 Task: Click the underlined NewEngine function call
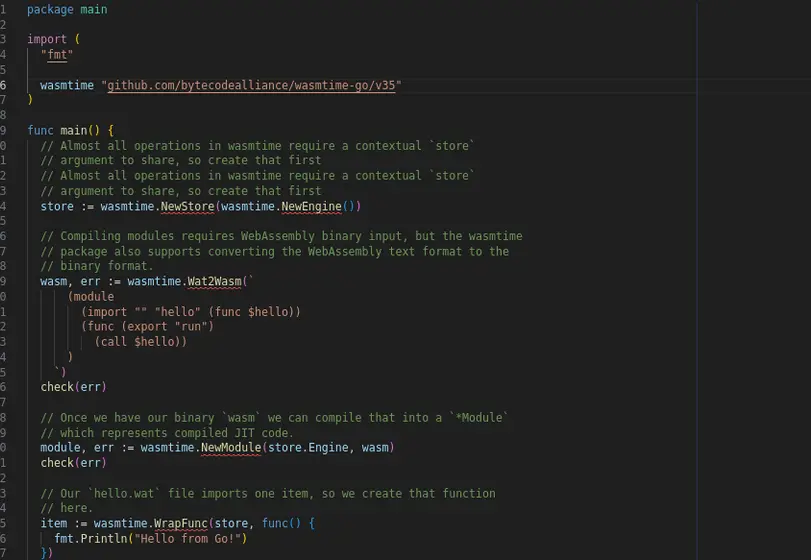[311, 206]
